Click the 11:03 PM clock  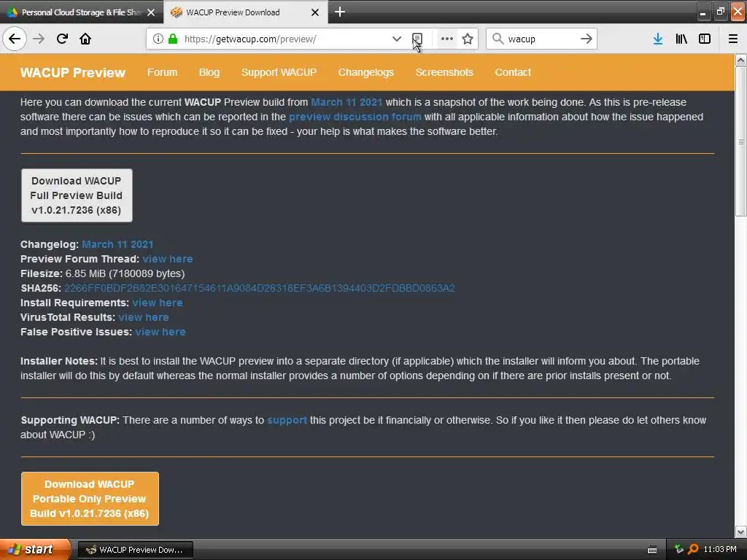[720, 549]
